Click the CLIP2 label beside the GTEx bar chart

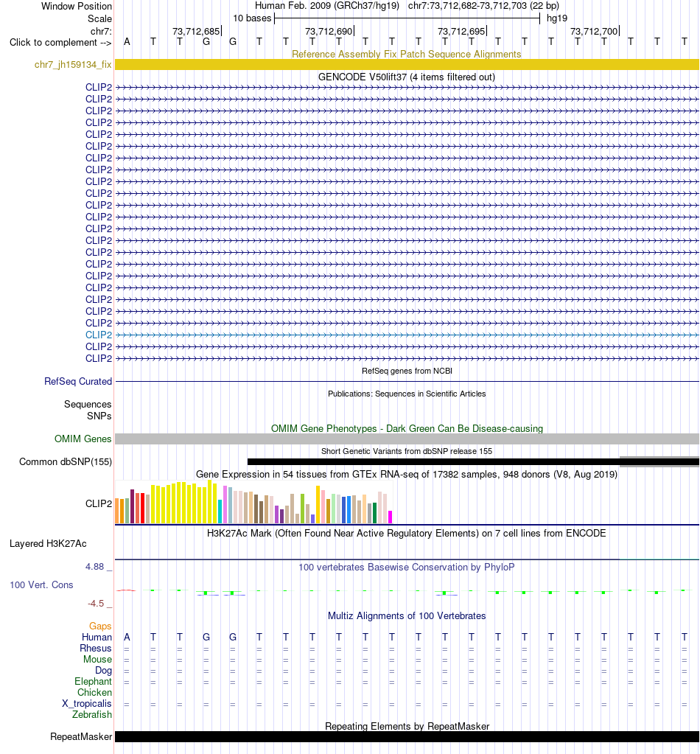click(x=99, y=503)
